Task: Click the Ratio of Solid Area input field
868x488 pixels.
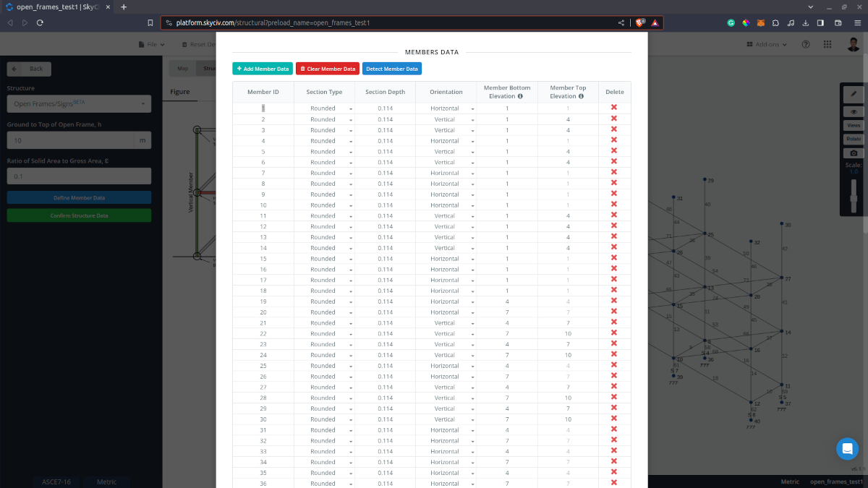Action: coord(79,176)
